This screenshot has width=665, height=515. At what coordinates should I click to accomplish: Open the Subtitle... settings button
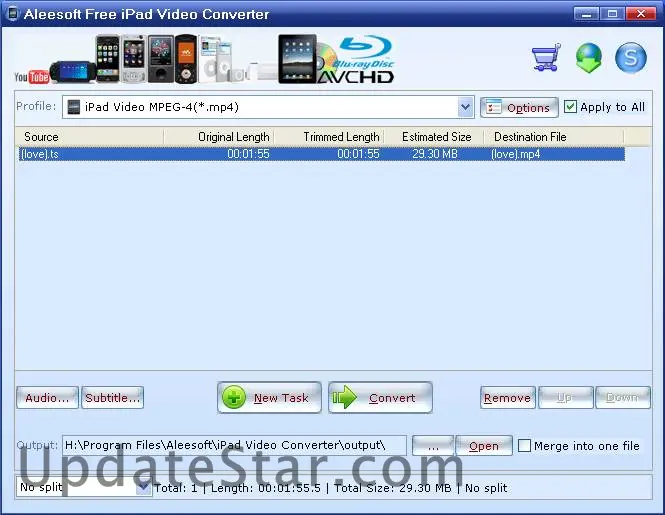tap(112, 397)
